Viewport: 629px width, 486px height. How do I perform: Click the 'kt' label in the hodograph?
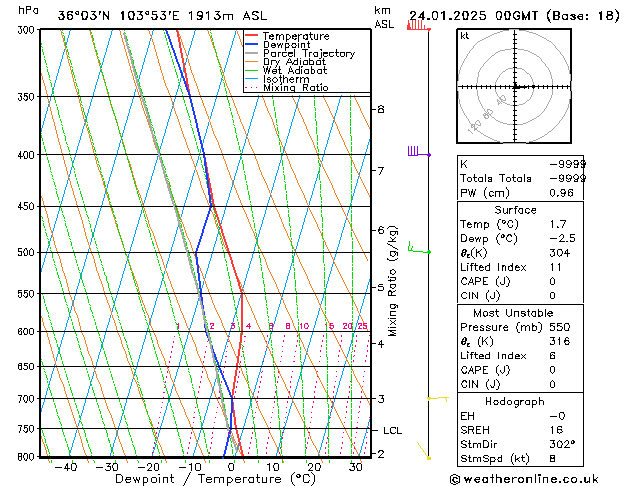coord(465,36)
